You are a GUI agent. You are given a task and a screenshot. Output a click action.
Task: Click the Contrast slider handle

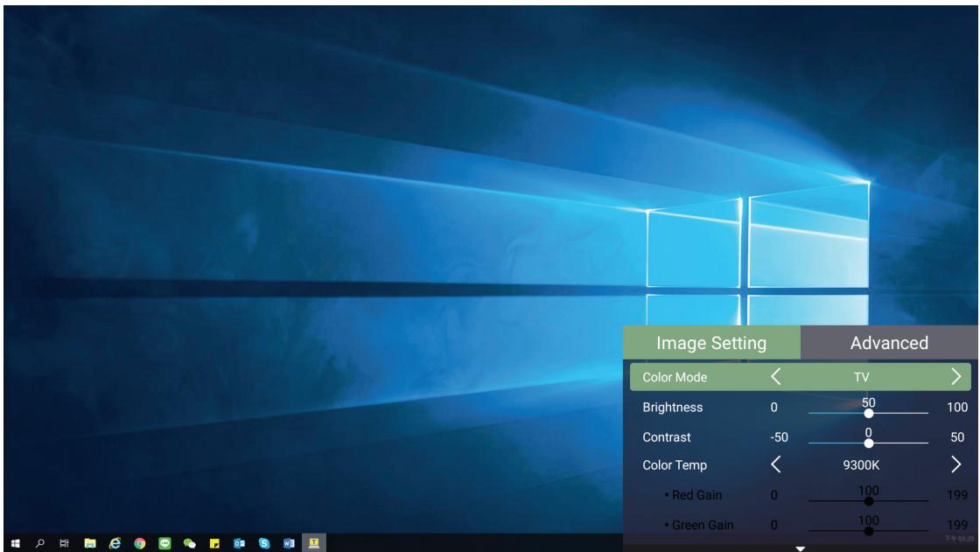(x=868, y=444)
